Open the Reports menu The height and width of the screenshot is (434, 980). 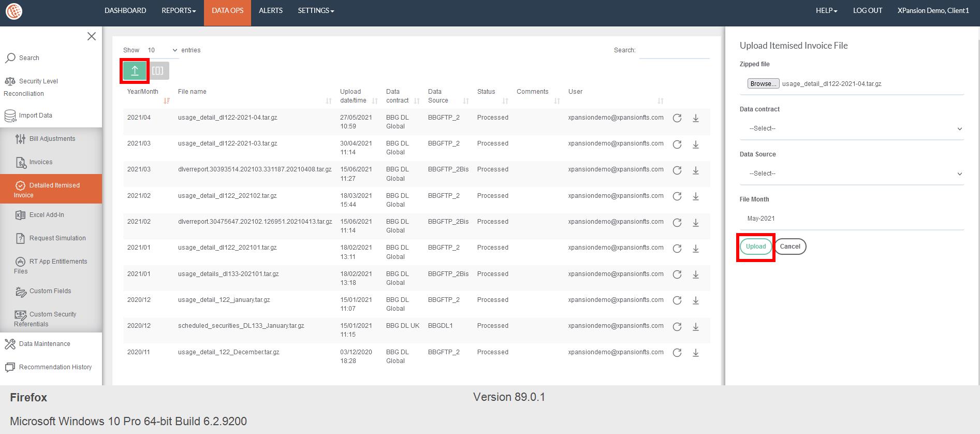179,11
